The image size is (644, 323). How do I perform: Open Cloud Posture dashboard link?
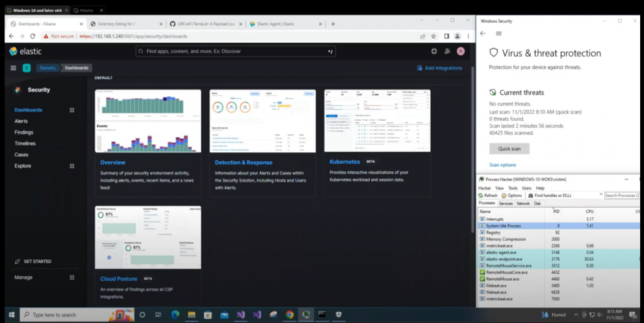(x=119, y=279)
